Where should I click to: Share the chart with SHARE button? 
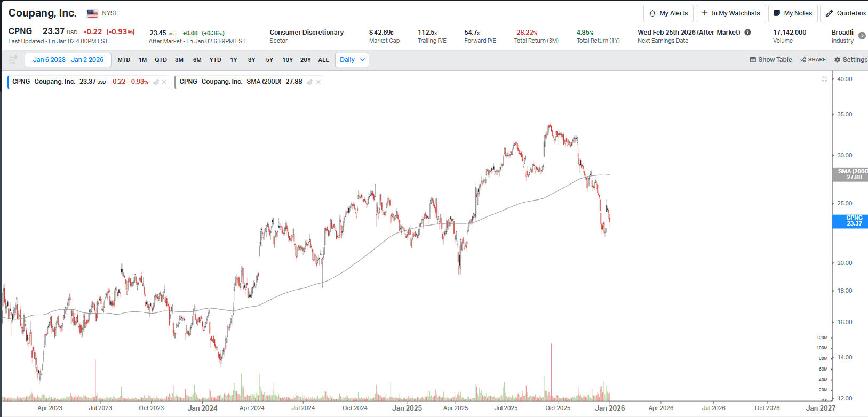(x=813, y=60)
